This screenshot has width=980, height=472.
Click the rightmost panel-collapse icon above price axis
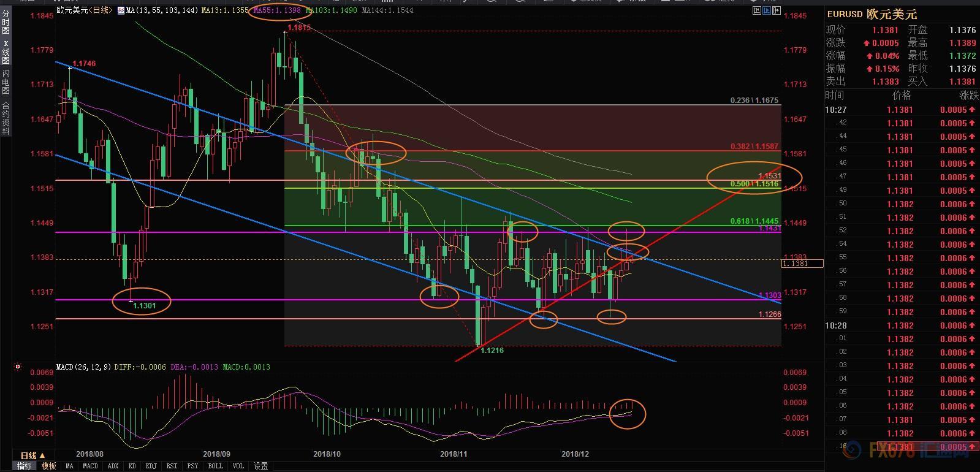click(x=776, y=10)
